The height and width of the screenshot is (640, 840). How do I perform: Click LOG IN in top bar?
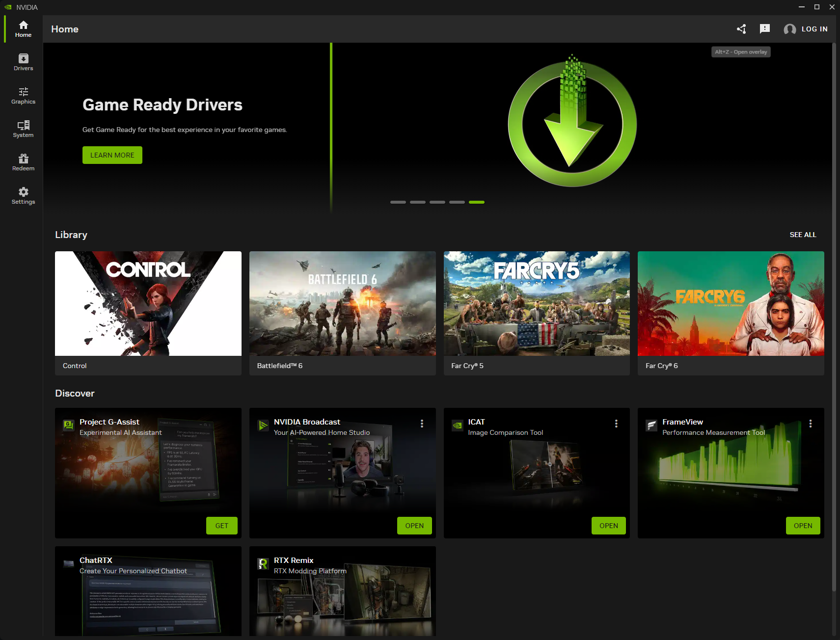[814, 29]
